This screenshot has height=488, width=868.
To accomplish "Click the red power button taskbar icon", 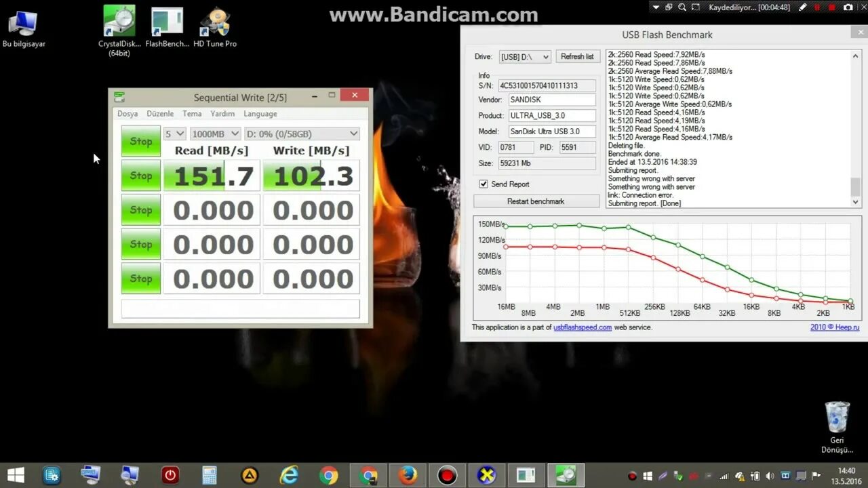I will [x=170, y=475].
